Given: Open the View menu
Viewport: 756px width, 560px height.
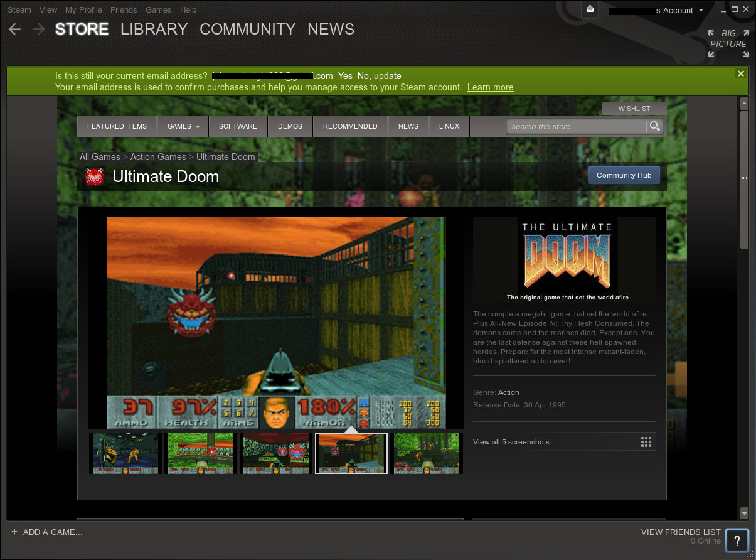Looking at the screenshot, I should point(48,9).
